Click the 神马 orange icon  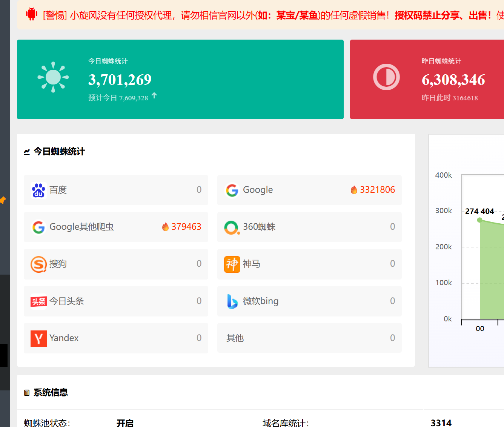pos(232,264)
